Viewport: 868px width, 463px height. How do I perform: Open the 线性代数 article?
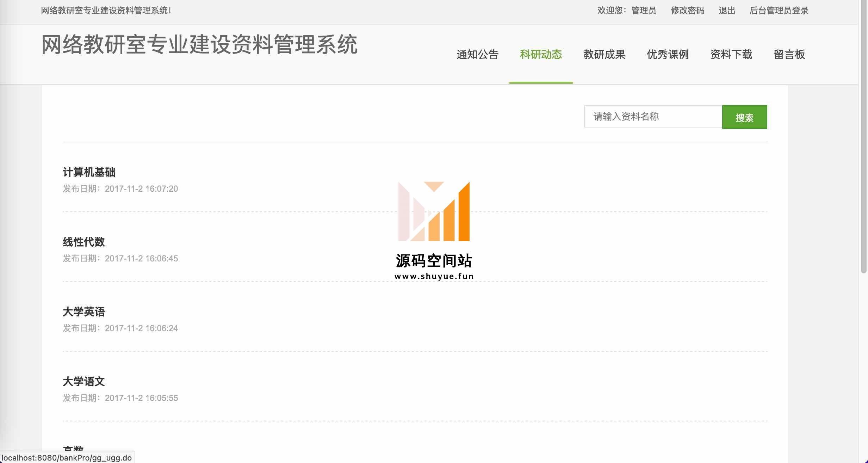(x=84, y=242)
